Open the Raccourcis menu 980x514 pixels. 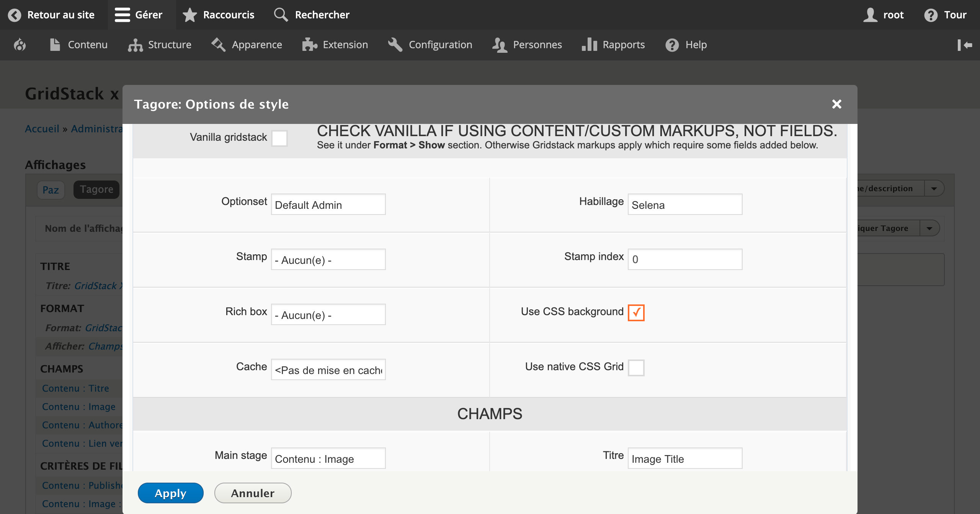(219, 15)
